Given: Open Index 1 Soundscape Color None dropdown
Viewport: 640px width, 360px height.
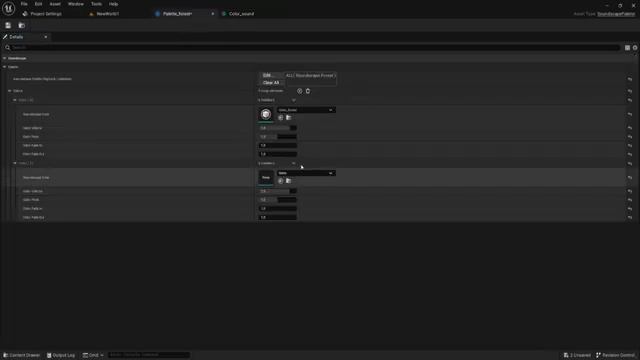Looking at the screenshot, I should click(306, 173).
